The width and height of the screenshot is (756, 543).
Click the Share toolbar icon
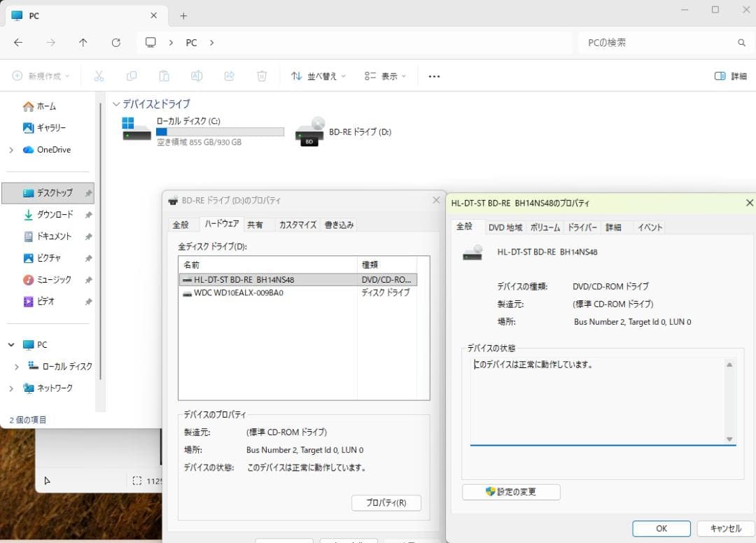tap(230, 76)
